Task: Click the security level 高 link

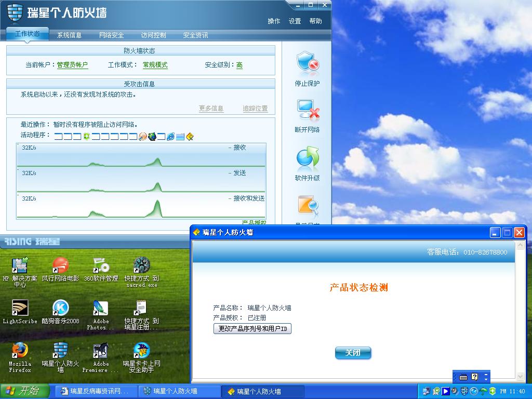Action: coord(239,65)
